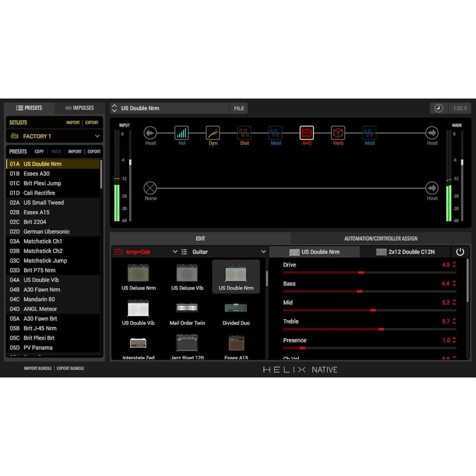Select the Dist distortion block
Screen dimensions: 476x476
click(244, 133)
